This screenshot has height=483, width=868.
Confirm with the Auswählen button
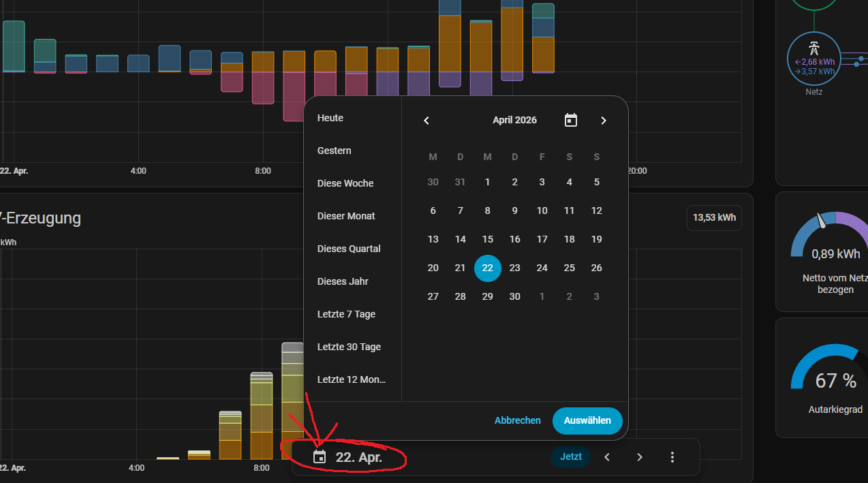tap(587, 420)
